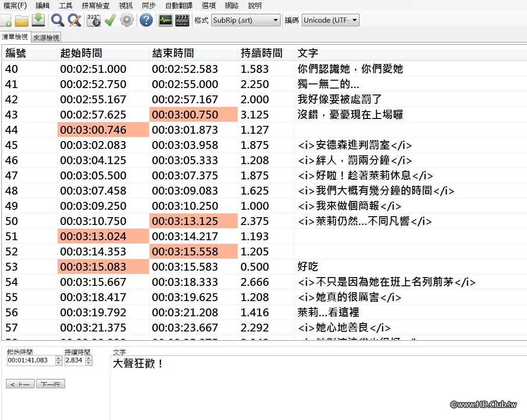
Task: Toggle the audio waveform display
Action: [x=165, y=20]
